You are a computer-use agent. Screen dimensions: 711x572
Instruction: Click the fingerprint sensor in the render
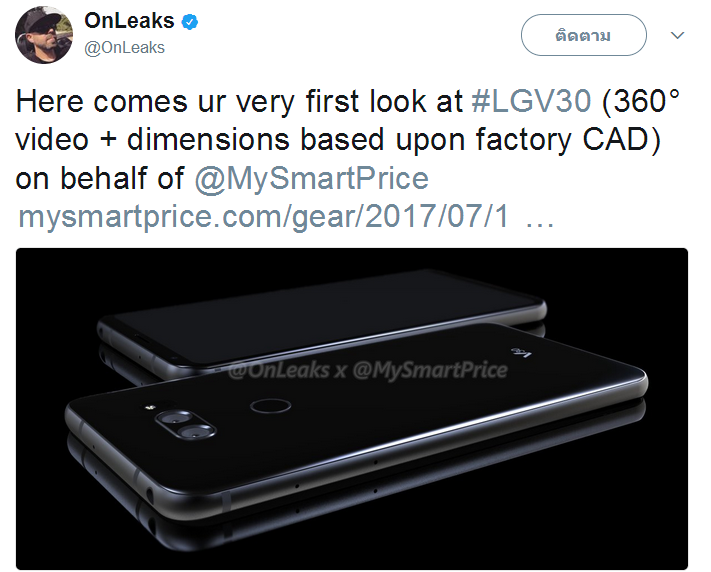pyautogui.click(x=271, y=406)
